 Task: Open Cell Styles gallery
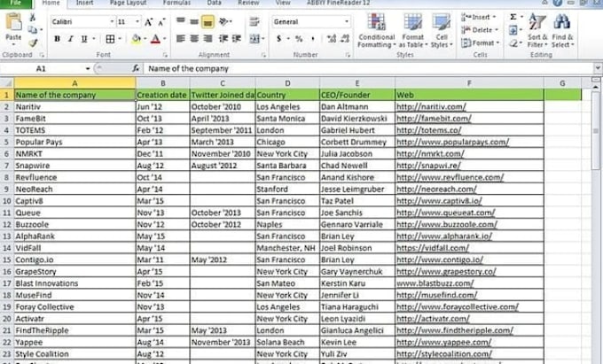pyautogui.click(x=442, y=31)
